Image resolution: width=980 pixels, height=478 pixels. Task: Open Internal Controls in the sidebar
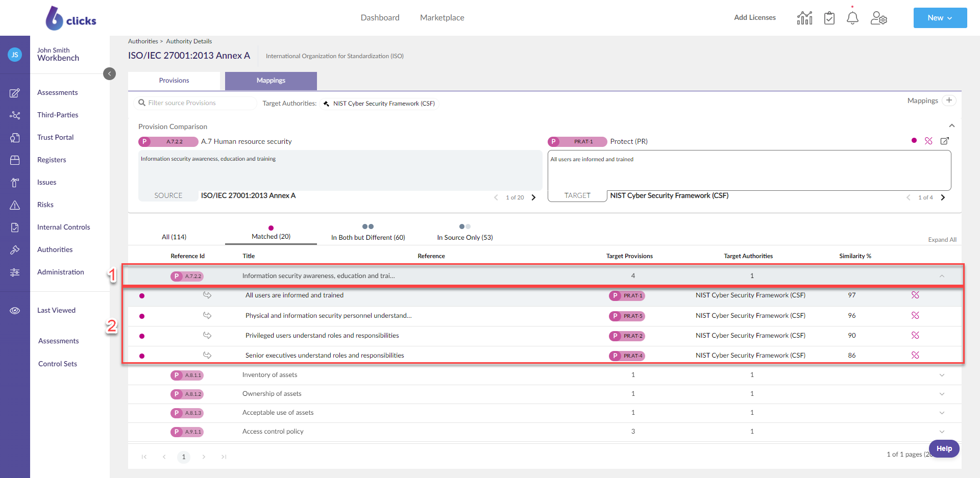tap(63, 227)
